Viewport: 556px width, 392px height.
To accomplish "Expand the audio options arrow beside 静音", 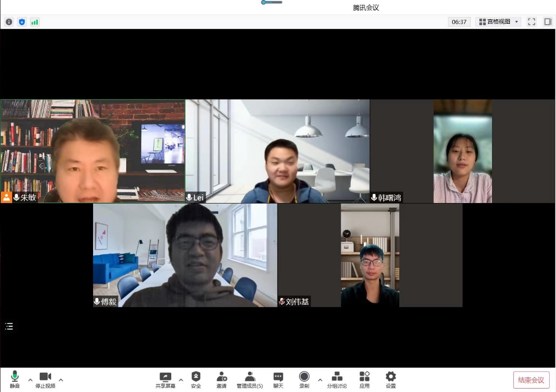I will point(30,379).
